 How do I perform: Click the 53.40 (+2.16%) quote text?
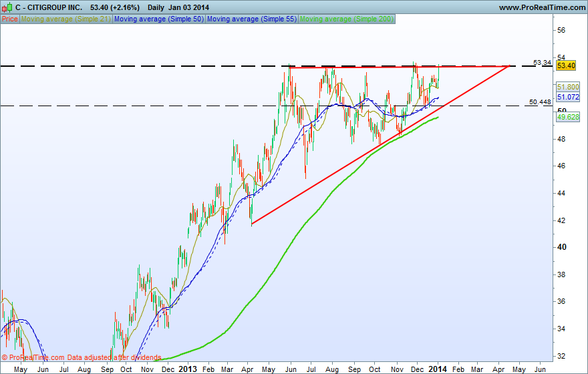[x=115, y=7]
